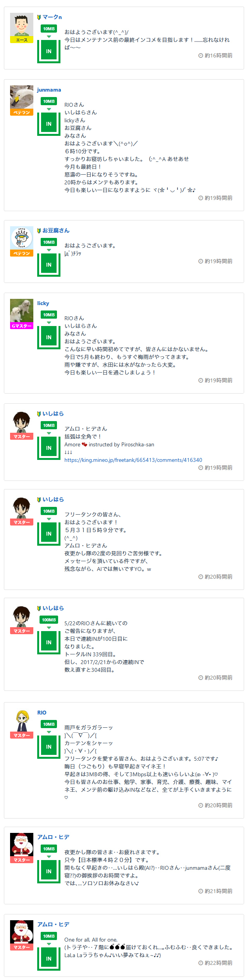Click the beginner mark icon beside マークn

point(39,17)
